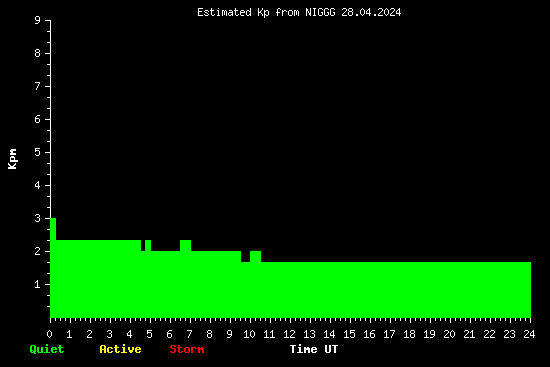Click the y-axis label 9
Screen dimensions: 550x367
(38, 20)
